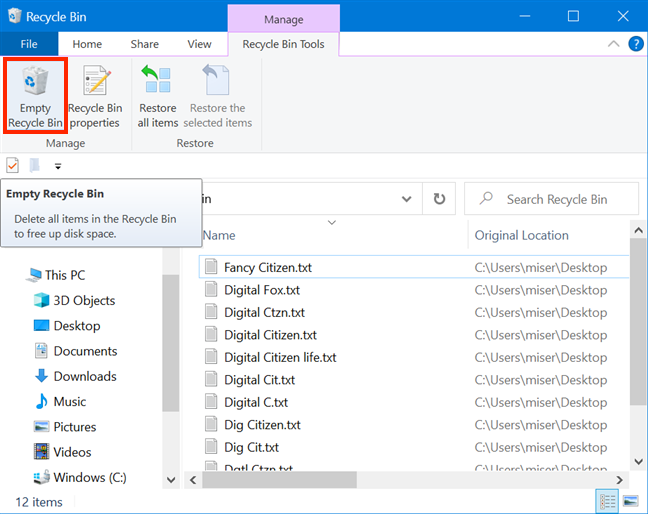
Task: Collapse the ribbon with the chevron
Action: pyautogui.click(x=614, y=44)
